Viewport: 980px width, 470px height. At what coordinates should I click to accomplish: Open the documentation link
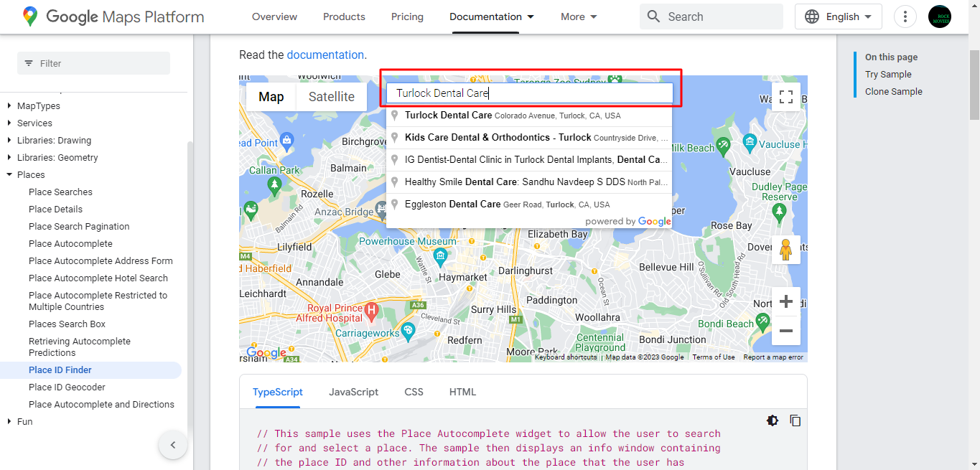[325, 55]
